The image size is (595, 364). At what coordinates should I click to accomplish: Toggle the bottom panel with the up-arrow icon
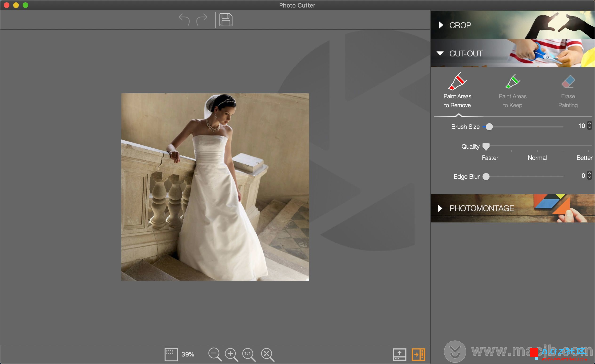click(x=399, y=354)
